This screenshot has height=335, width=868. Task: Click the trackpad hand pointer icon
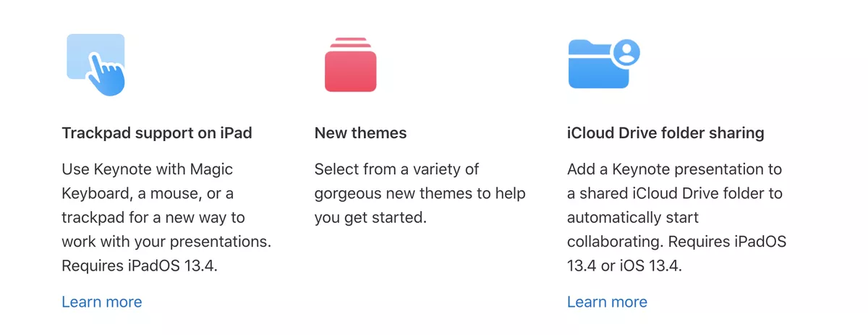[106, 74]
